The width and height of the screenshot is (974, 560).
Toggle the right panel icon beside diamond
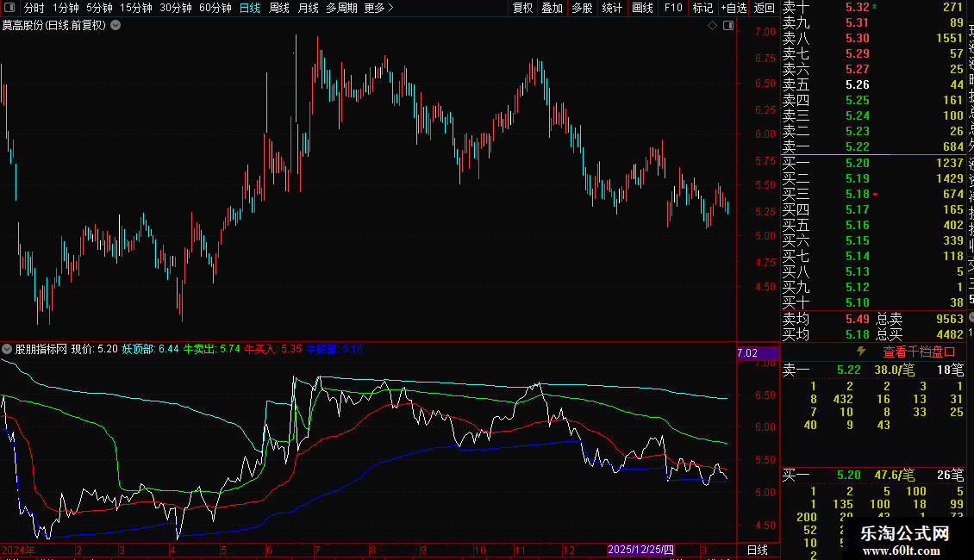pos(728,26)
